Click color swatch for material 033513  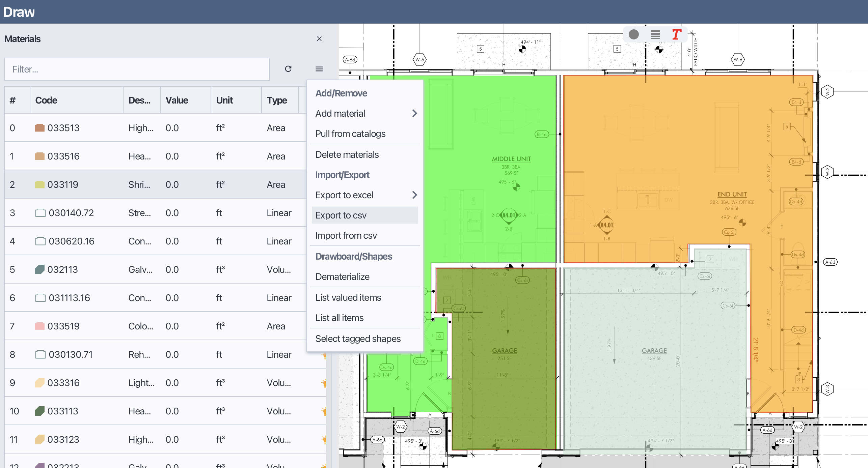(39, 128)
